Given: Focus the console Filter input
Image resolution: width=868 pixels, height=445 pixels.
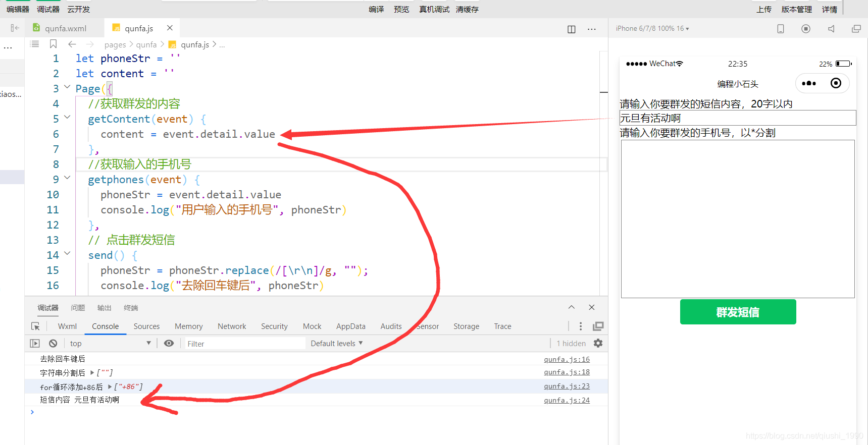Looking at the screenshot, I should point(245,344).
